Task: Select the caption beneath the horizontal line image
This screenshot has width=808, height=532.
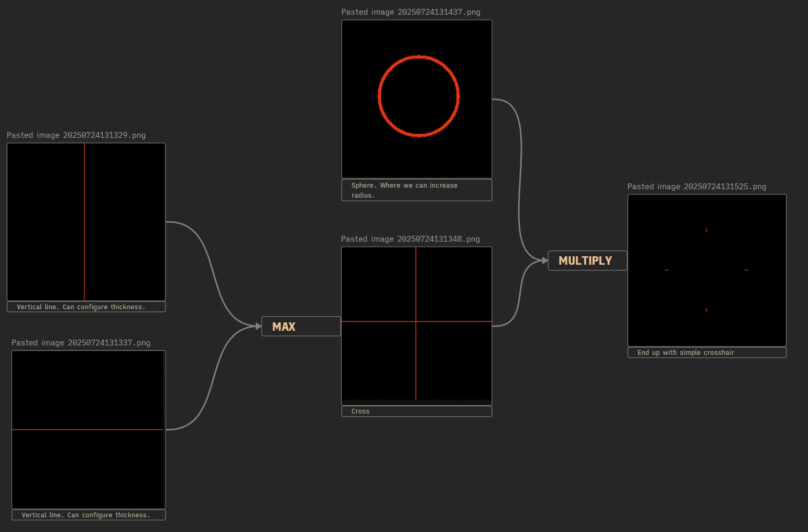Action: point(88,515)
